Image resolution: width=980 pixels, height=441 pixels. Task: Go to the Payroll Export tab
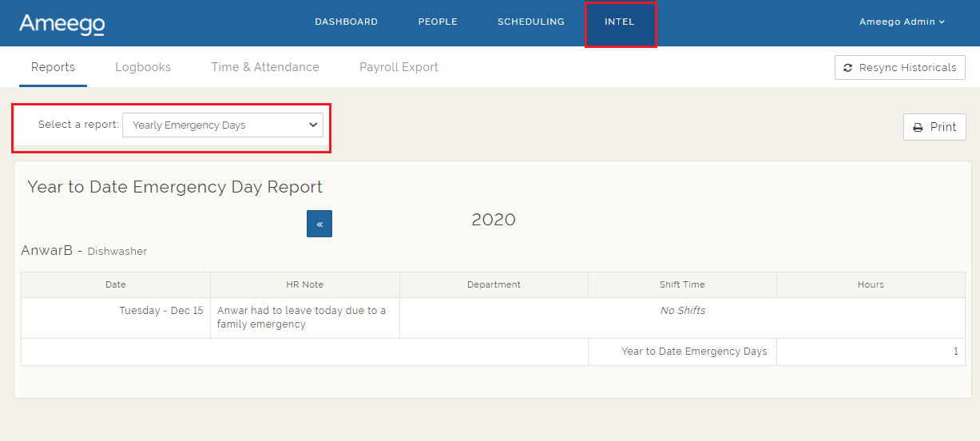tap(399, 67)
